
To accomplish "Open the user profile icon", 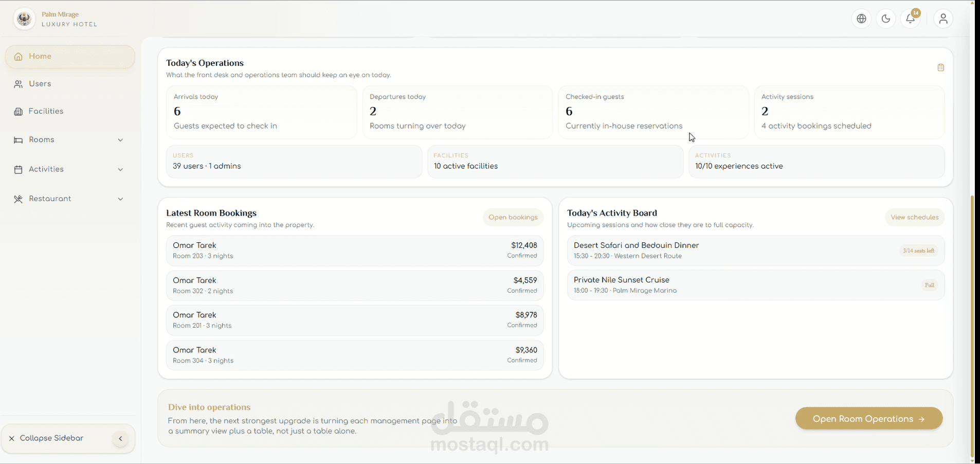I will pos(943,19).
